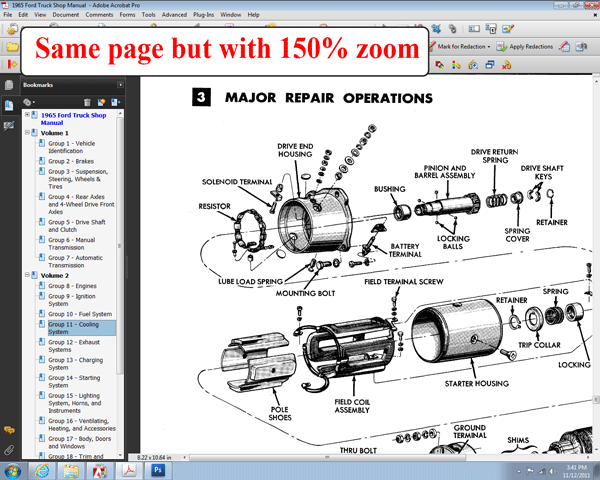Click the colored dots link toolbar icon
The image size is (600, 480).
coord(456,65)
